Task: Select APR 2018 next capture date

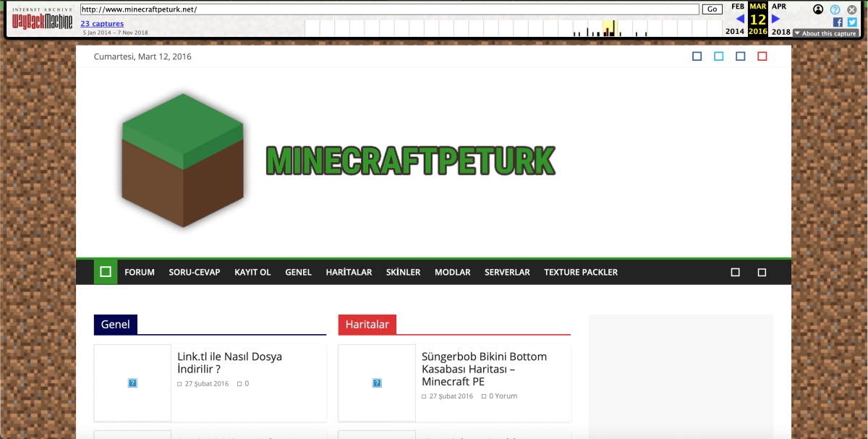Action: pos(780,19)
